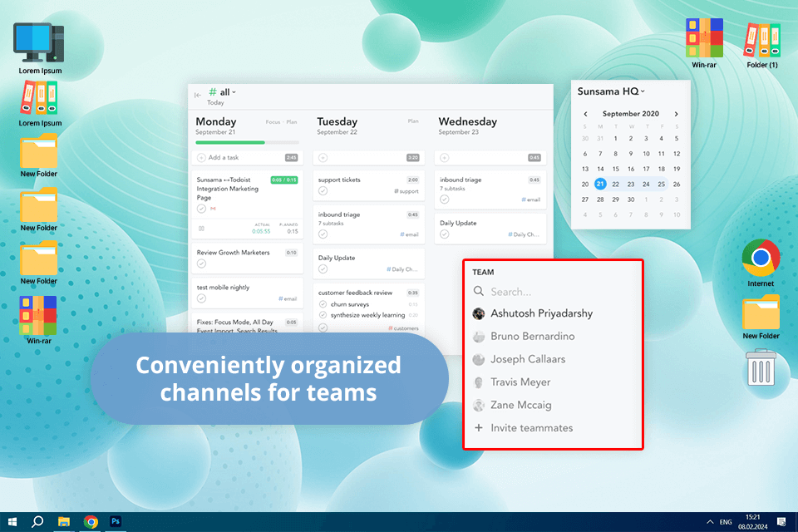
Task: Complete the churn surveys subtask
Action: point(323,304)
